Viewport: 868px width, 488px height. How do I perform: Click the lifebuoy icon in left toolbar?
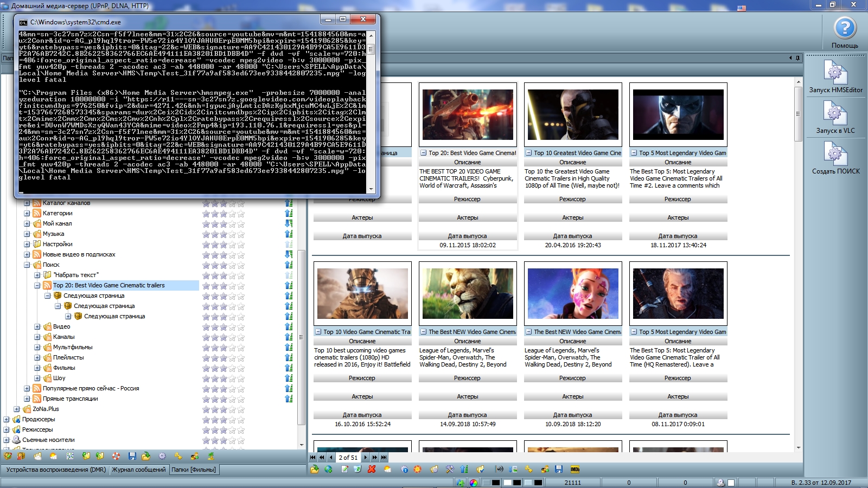coord(116,456)
